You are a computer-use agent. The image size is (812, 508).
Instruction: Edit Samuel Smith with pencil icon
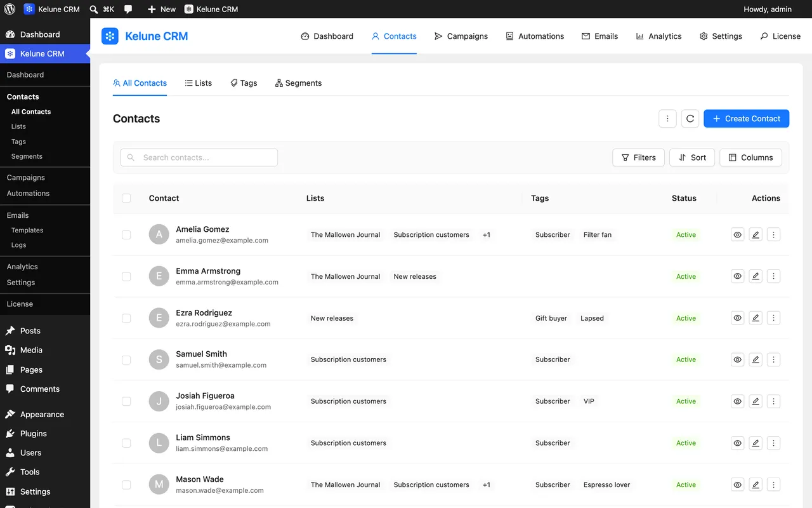756,359
